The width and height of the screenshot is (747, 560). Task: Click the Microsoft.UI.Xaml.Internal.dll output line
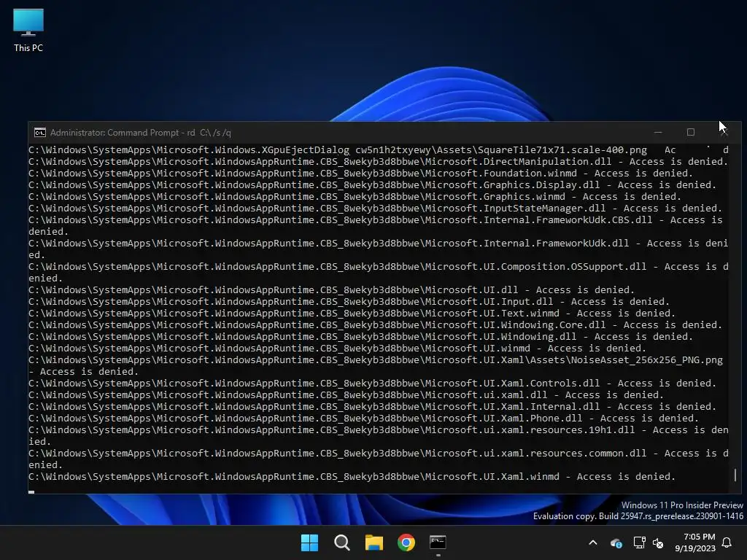pos(373,407)
